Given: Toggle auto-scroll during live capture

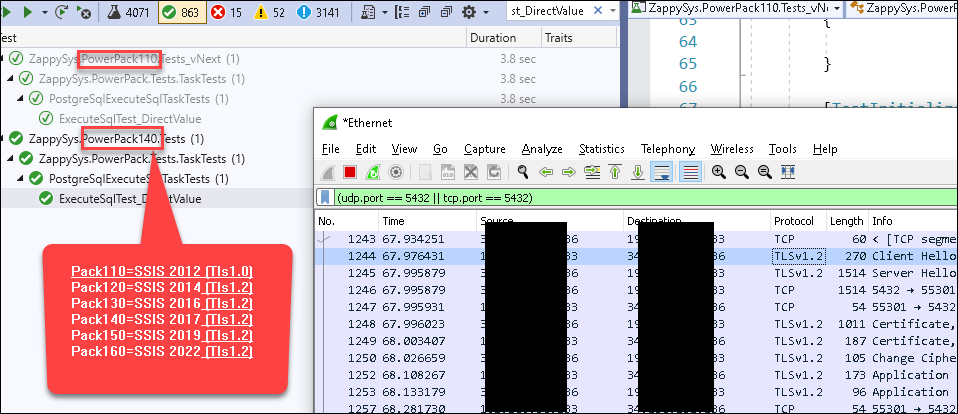Looking at the screenshot, I should click(661, 172).
